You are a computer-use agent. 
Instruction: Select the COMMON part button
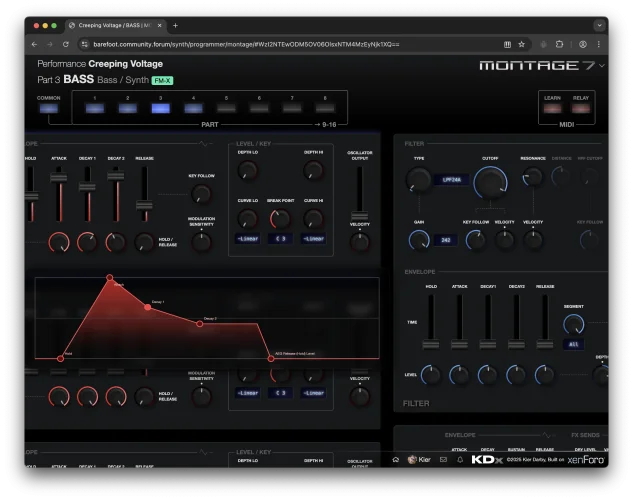[48, 108]
